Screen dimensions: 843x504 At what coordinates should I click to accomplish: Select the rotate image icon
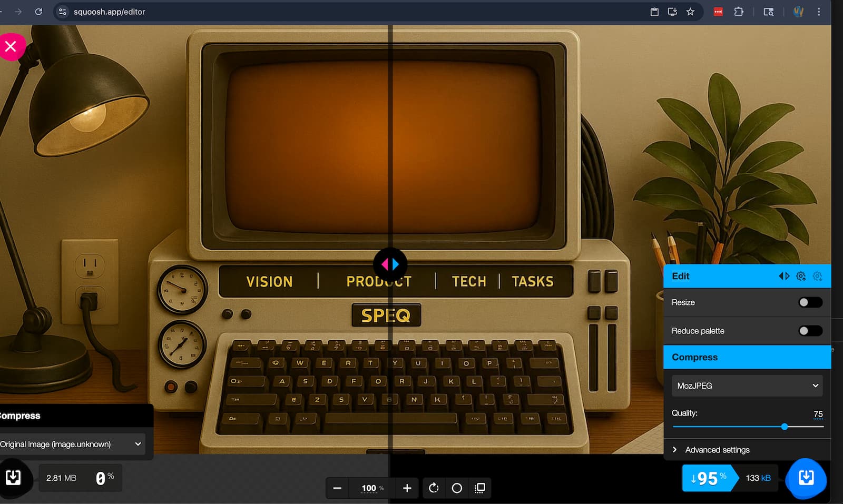(434, 488)
